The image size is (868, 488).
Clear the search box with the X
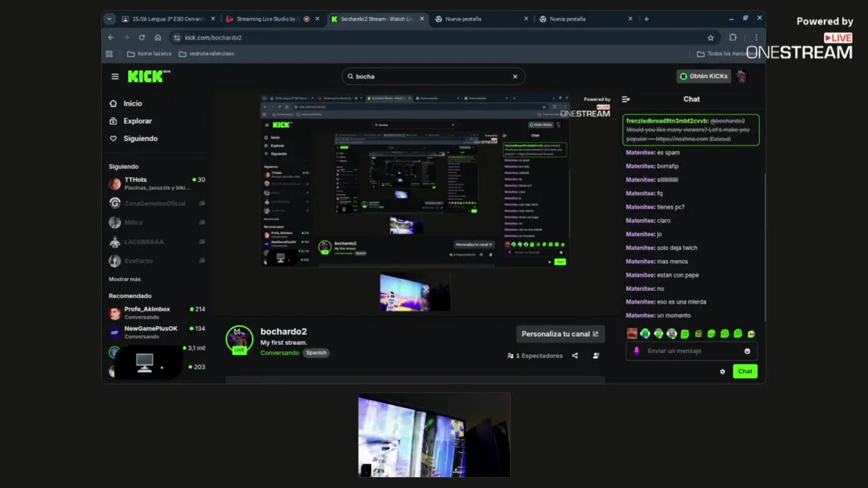tap(515, 77)
